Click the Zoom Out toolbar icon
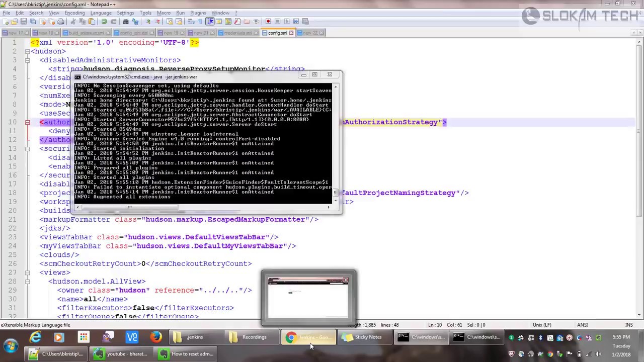644x362 pixels. (157, 22)
